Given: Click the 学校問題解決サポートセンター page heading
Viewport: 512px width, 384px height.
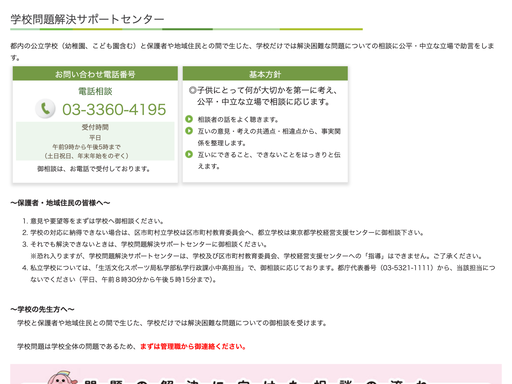Looking at the screenshot, I should pos(87,19).
